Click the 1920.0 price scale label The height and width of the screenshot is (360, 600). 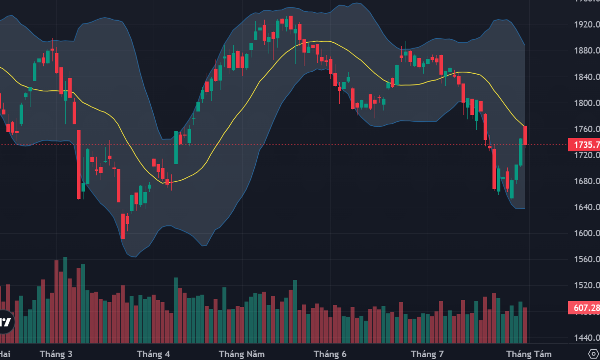(x=587, y=24)
